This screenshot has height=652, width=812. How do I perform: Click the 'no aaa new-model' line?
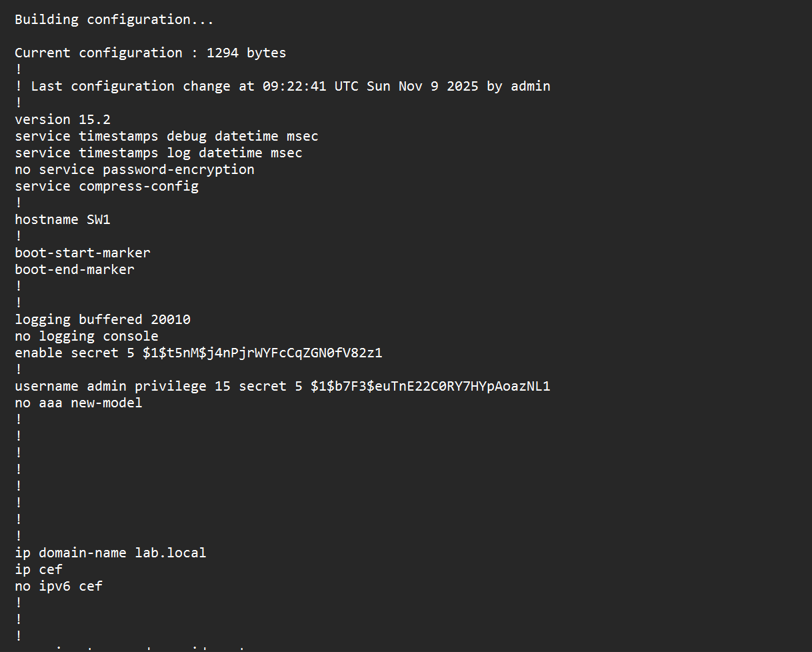[x=79, y=403]
